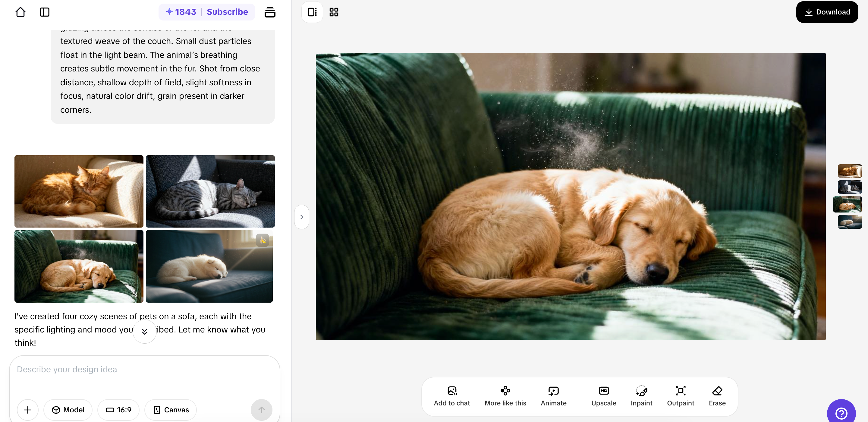
Task: Switch to grid view of results
Action: click(x=334, y=12)
